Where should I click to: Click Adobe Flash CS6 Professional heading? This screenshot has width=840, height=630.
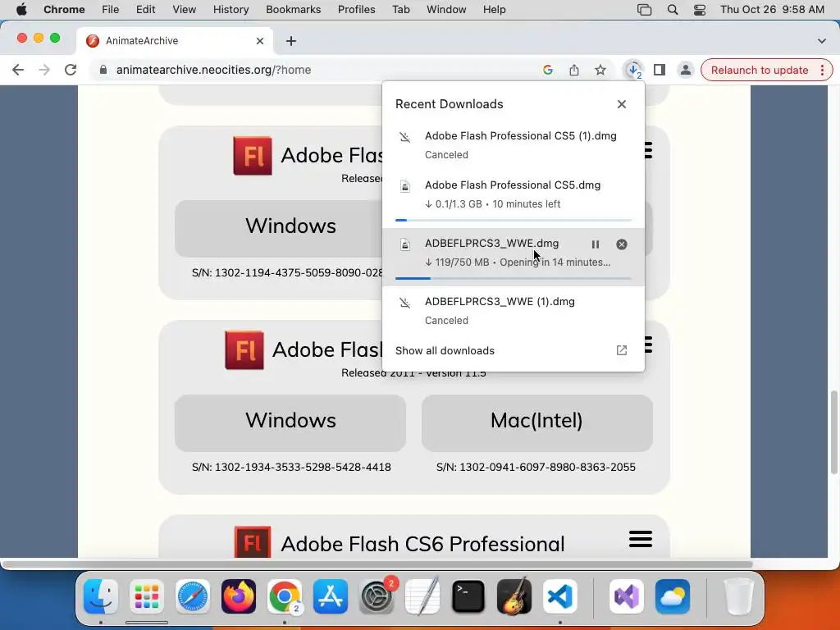point(422,544)
